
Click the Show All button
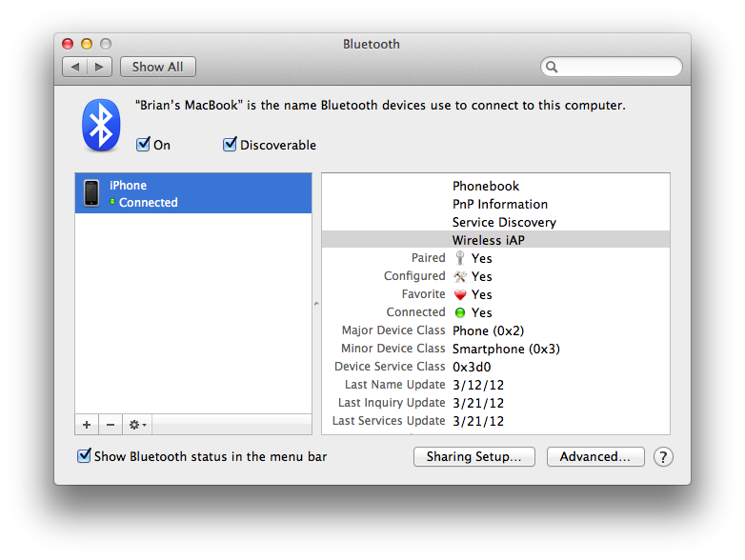coord(157,67)
